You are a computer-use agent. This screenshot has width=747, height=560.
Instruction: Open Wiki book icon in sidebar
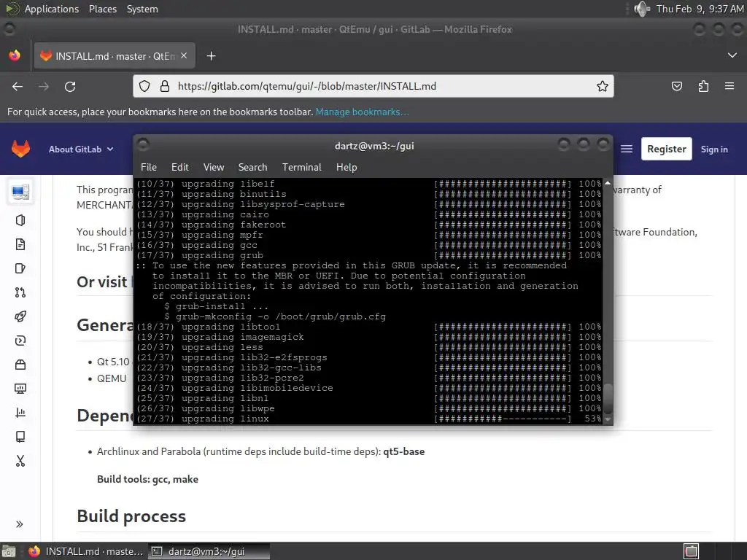point(20,437)
